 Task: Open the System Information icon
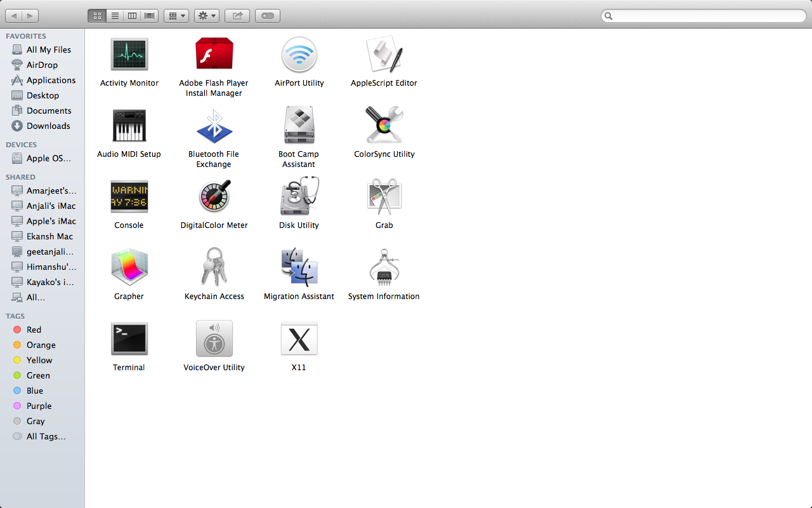coord(384,267)
